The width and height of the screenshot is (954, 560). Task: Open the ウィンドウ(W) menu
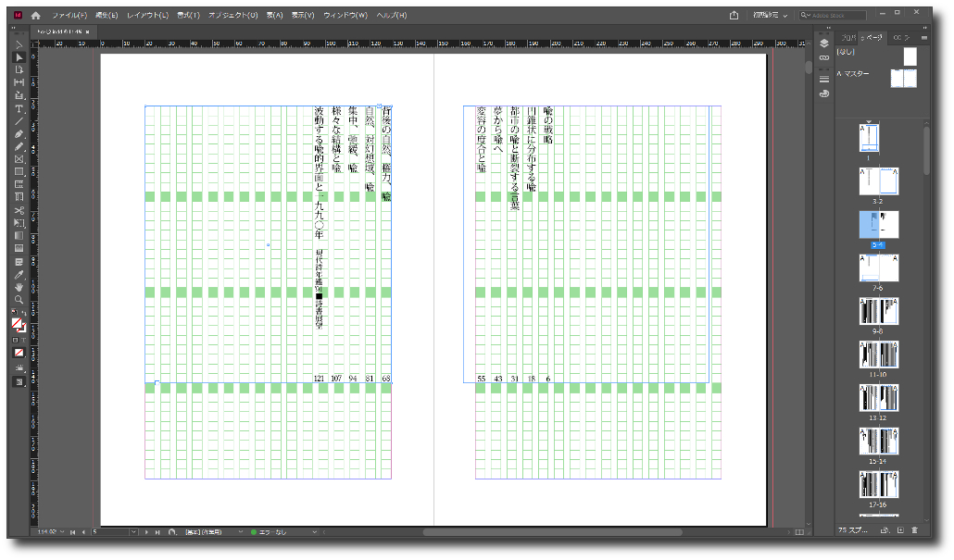point(345,16)
